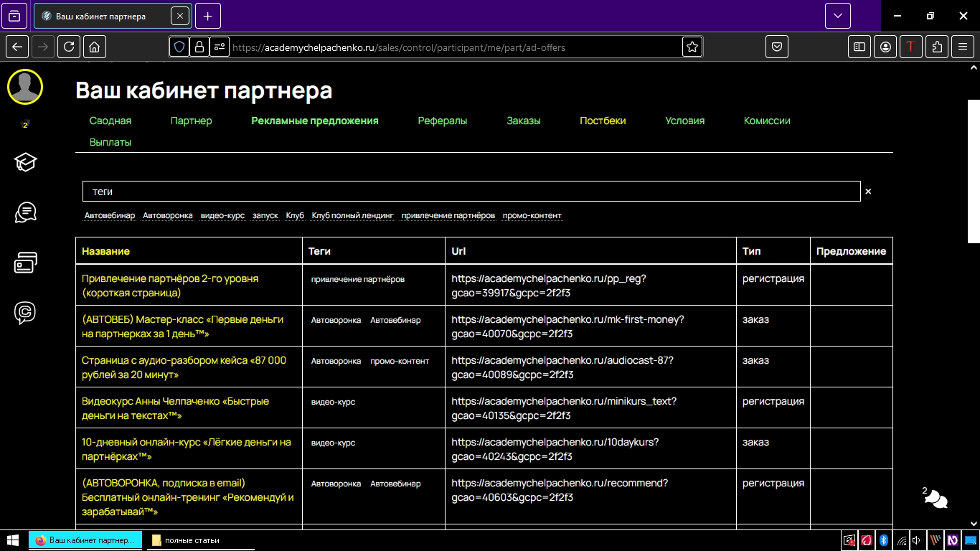The height and width of the screenshot is (551, 980).
Task: Go to browser home page
Action: [94, 47]
